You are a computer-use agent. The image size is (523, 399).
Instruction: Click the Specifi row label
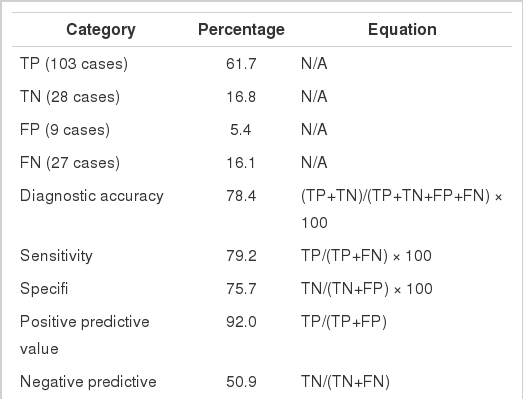[44, 289]
